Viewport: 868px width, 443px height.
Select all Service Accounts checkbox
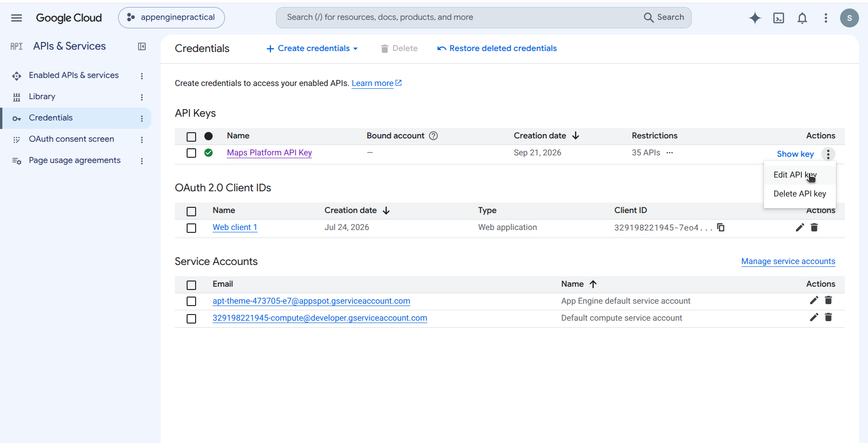tap(191, 285)
